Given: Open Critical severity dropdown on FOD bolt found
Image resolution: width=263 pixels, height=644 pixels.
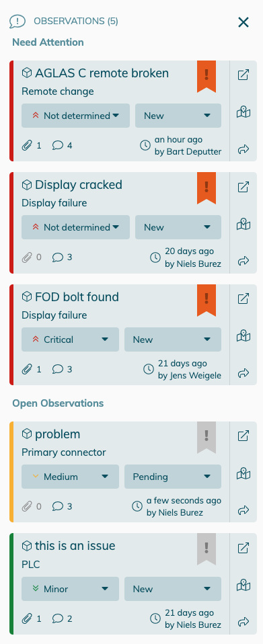Looking at the screenshot, I should point(70,339).
